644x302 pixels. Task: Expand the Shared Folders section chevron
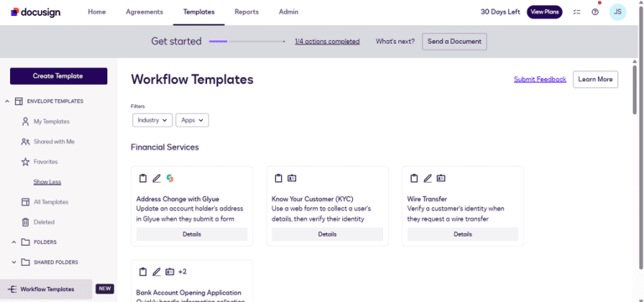point(14,262)
